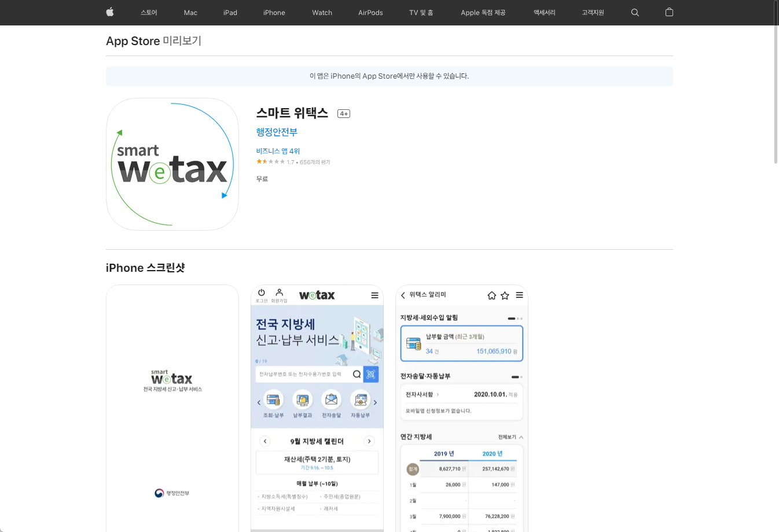
Task: Click the 지역자원시설세 item
Action: coord(277,509)
